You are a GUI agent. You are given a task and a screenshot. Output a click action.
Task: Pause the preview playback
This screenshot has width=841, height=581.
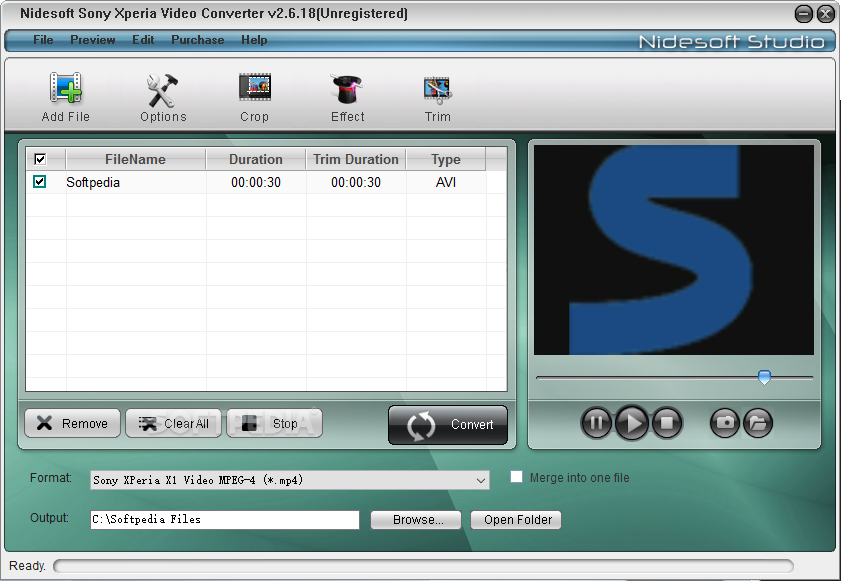point(596,423)
